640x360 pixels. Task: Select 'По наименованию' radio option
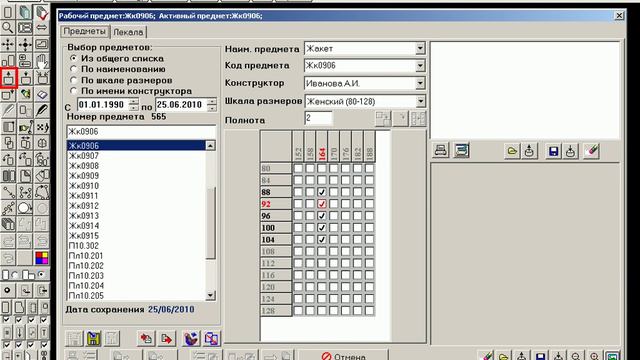[73, 69]
